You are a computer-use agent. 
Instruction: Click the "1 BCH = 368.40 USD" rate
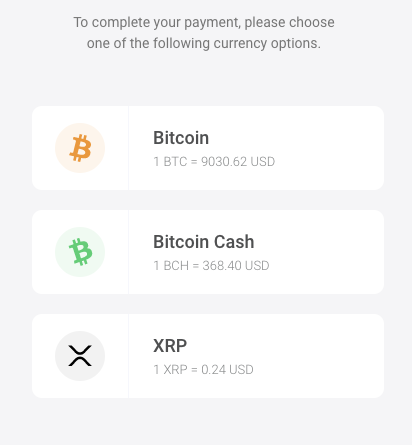(211, 266)
